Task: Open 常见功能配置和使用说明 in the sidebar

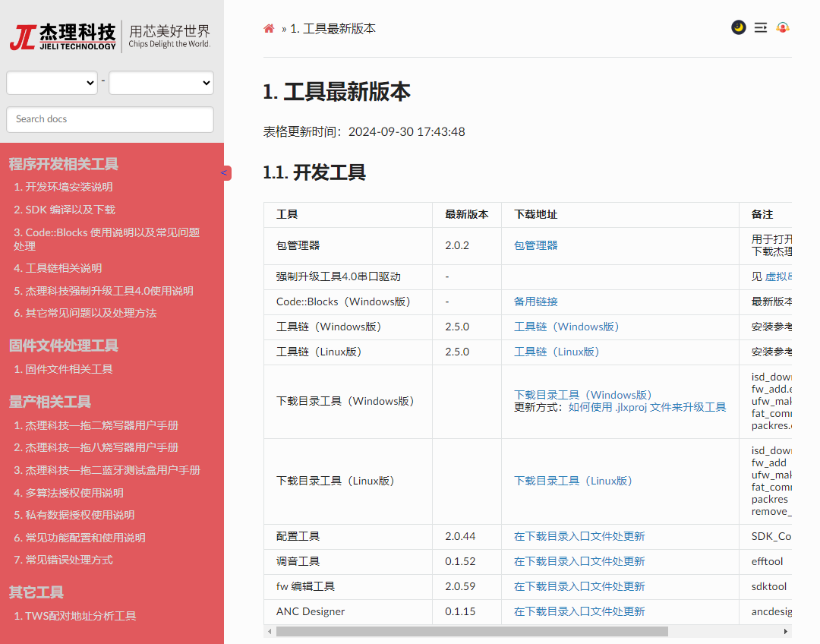Action: 80,538
